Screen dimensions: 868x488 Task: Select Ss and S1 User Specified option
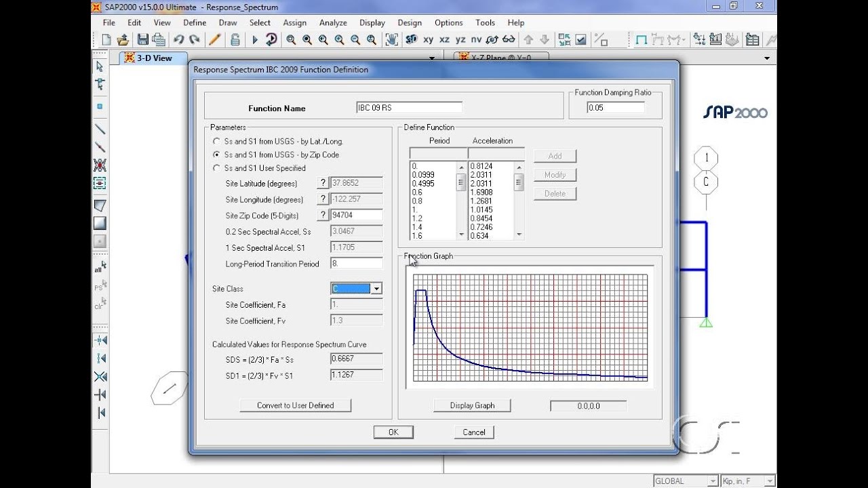(x=216, y=168)
